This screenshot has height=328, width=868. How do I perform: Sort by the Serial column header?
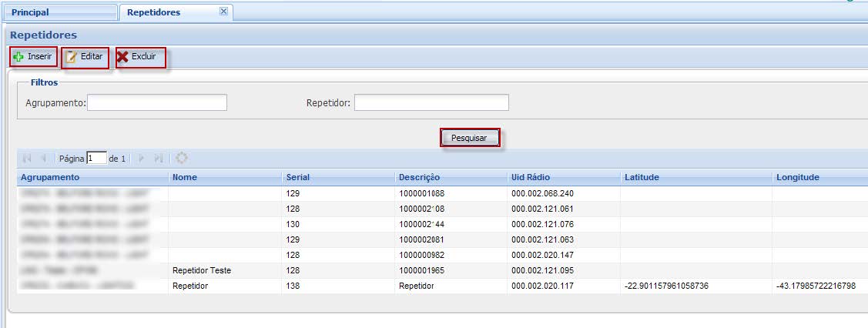[298, 178]
